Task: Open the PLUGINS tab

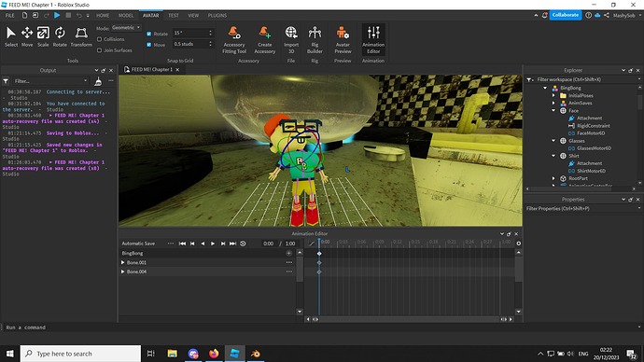Action: pos(217,16)
